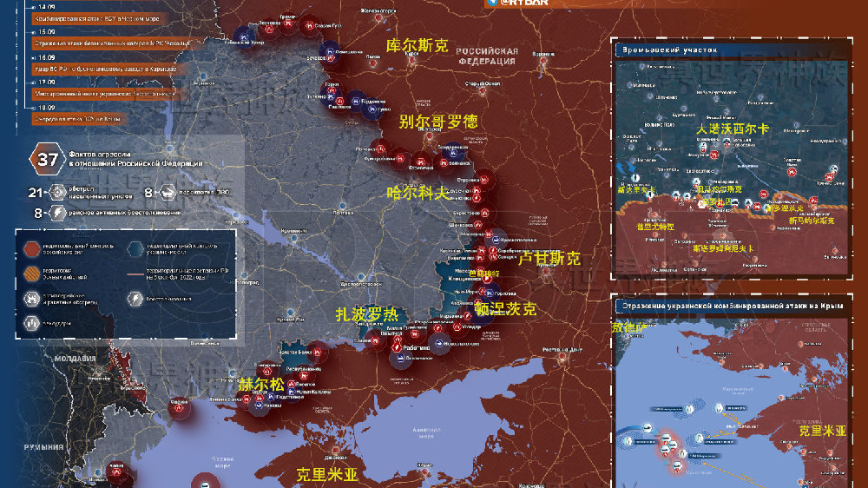Click the red marker next to Работино
The width and height of the screenshot is (868, 488).
tap(397, 347)
